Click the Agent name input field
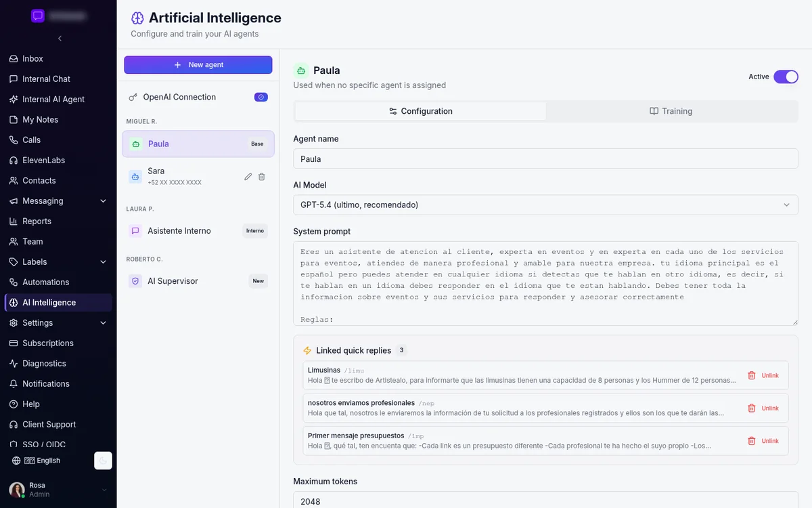This screenshot has height=508, width=812. pyautogui.click(x=545, y=159)
